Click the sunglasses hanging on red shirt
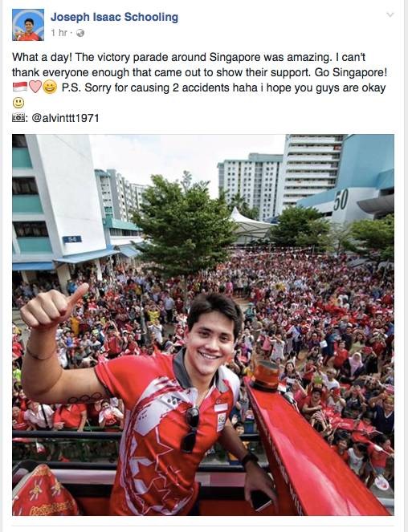The height and width of the screenshot is (532, 408). click(191, 429)
